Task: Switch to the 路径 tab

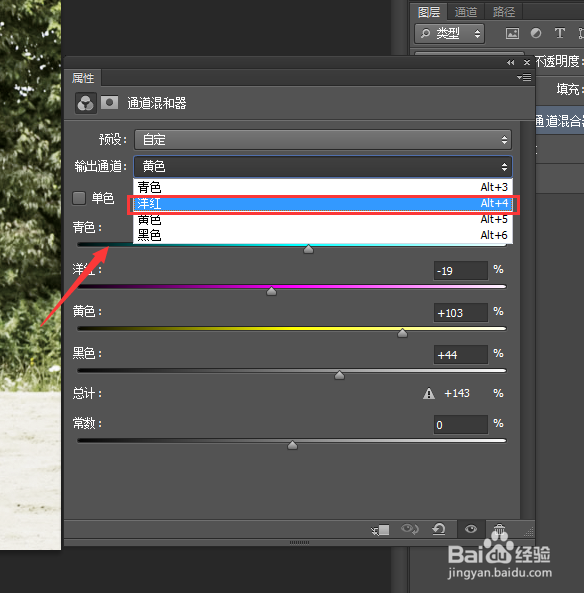Action: 504,12
